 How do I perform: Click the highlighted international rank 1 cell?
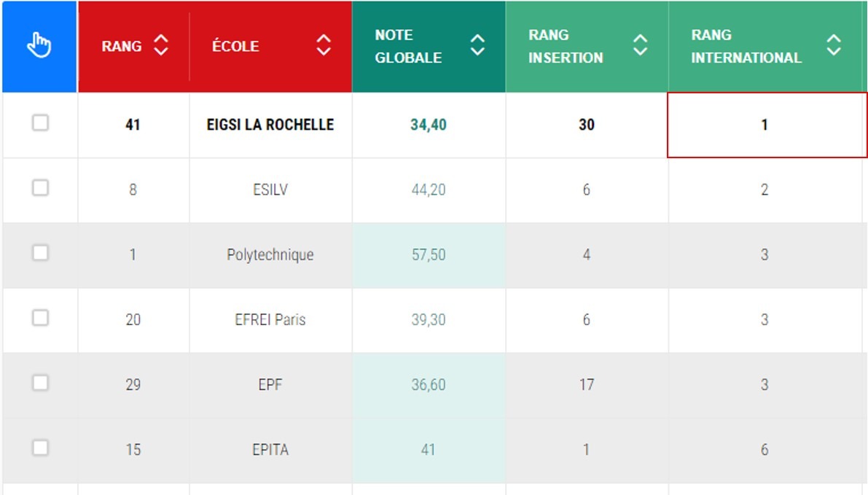[767, 125]
